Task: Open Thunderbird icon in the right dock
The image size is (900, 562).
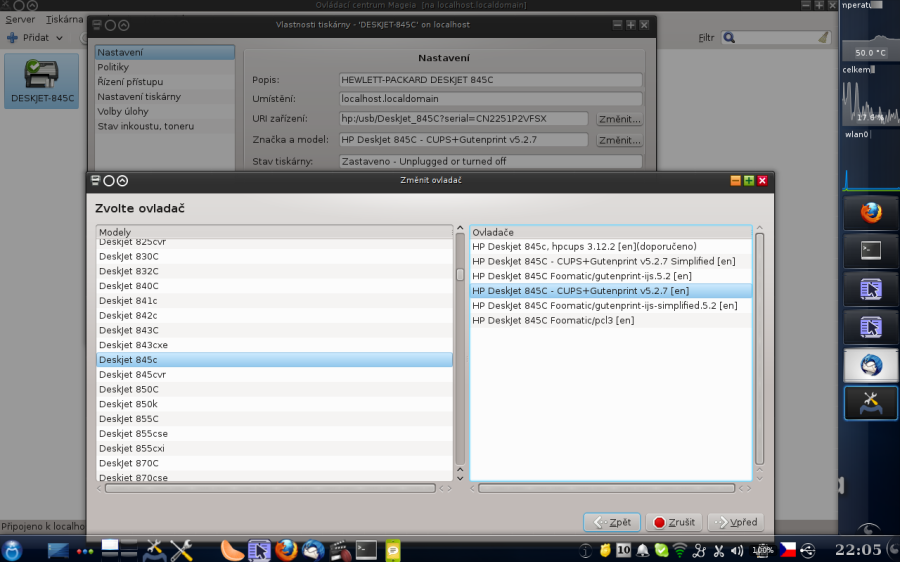Action: pos(871,365)
